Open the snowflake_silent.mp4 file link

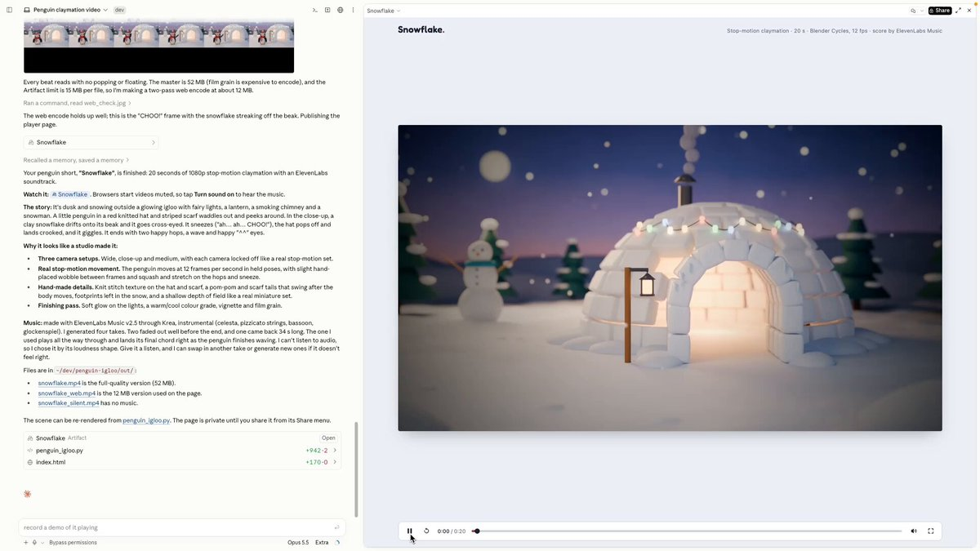pyautogui.click(x=69, y=403)
